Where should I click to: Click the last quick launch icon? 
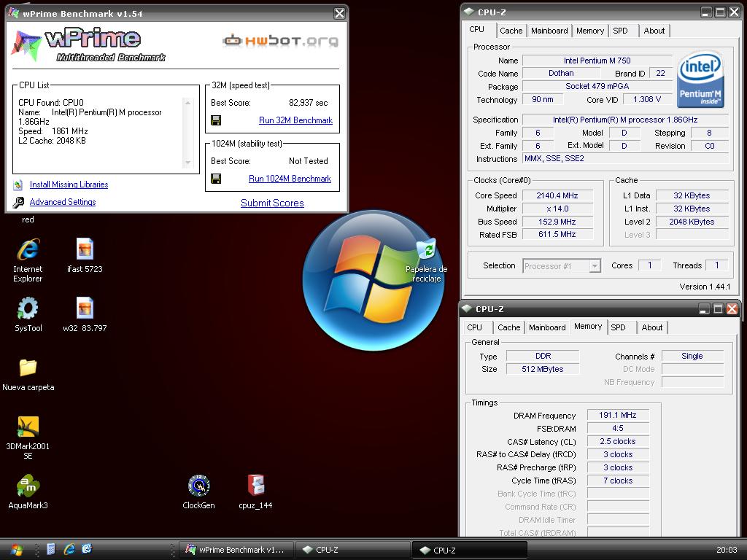tap(87, 549)
